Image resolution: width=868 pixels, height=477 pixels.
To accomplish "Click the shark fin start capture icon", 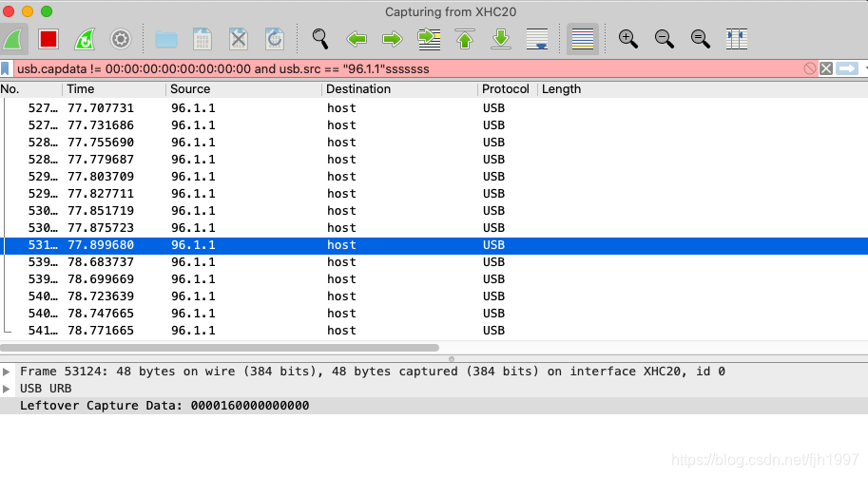I will pyautogui.click(x=12, y=39).
